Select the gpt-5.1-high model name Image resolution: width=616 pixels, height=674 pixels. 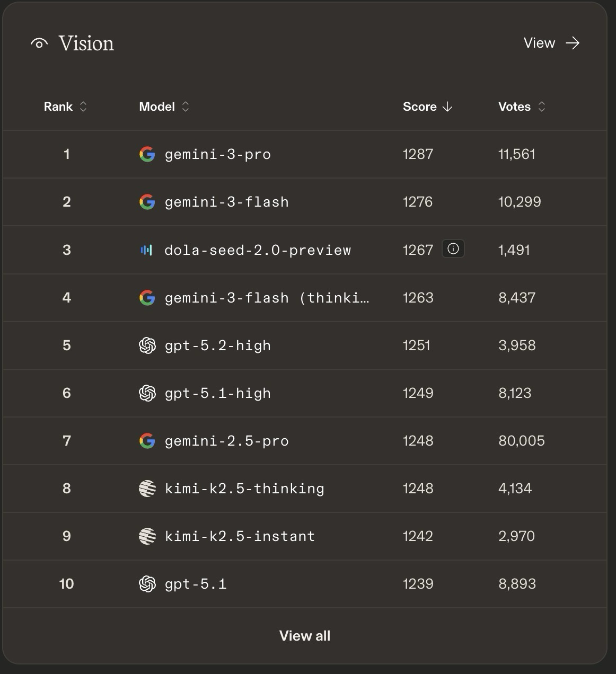coord(218,393)
